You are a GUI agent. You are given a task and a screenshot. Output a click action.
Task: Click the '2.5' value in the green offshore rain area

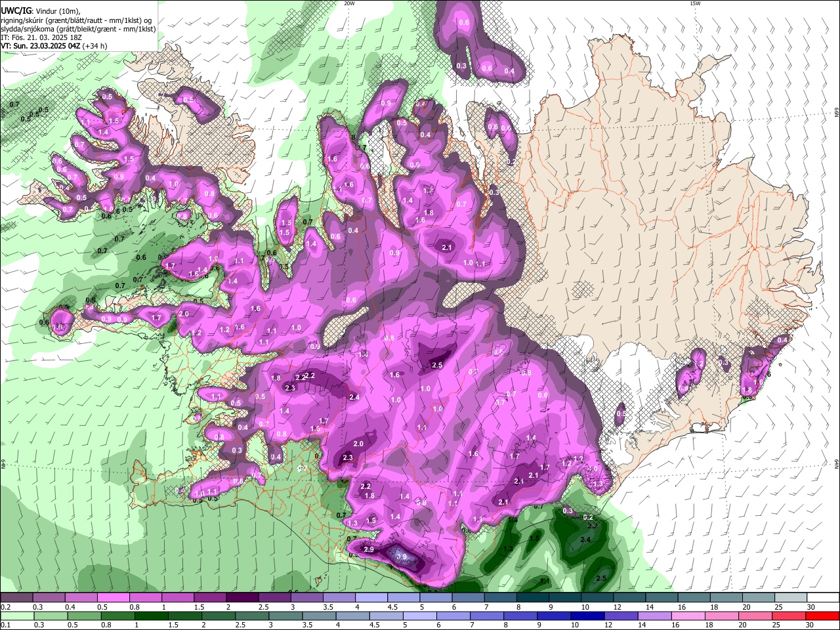point(600,578)
